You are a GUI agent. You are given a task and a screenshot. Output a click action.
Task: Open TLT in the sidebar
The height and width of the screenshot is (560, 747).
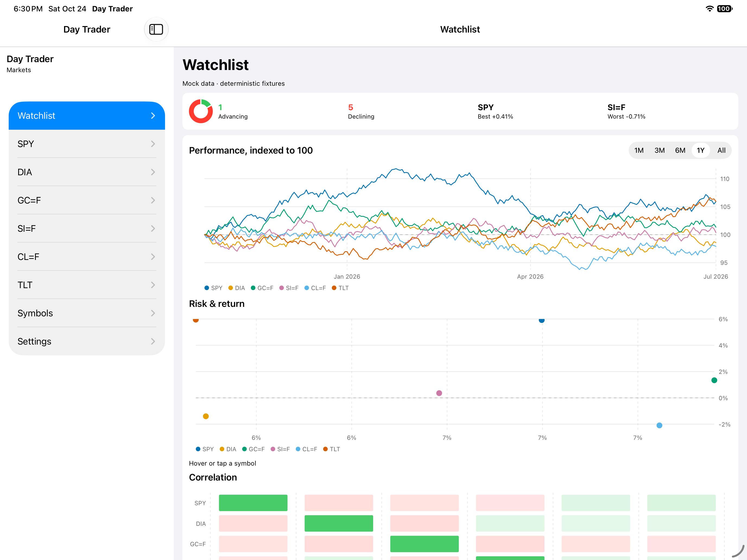pos(87,285)
